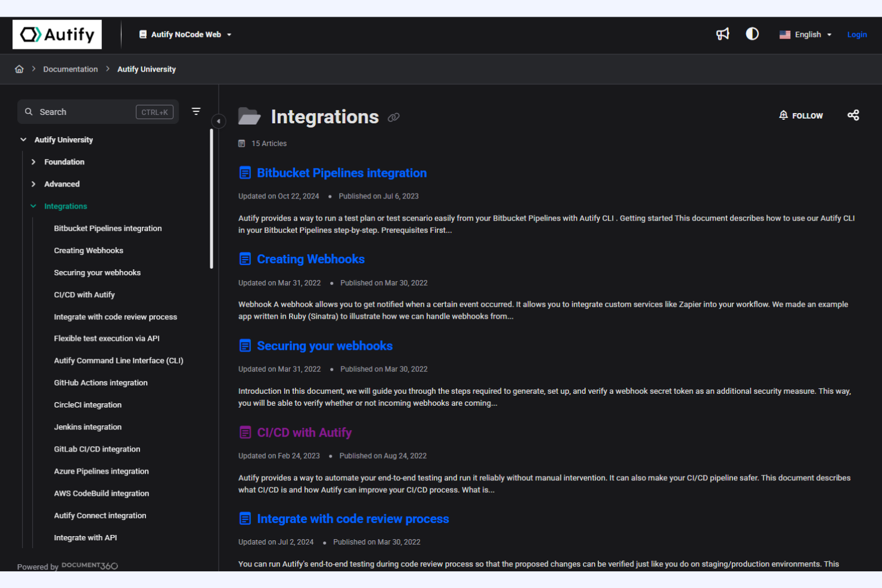Viewport: 882px width, 588px height.
Task: Click the share icon for Integrations
Action: (x=853, y=115)
